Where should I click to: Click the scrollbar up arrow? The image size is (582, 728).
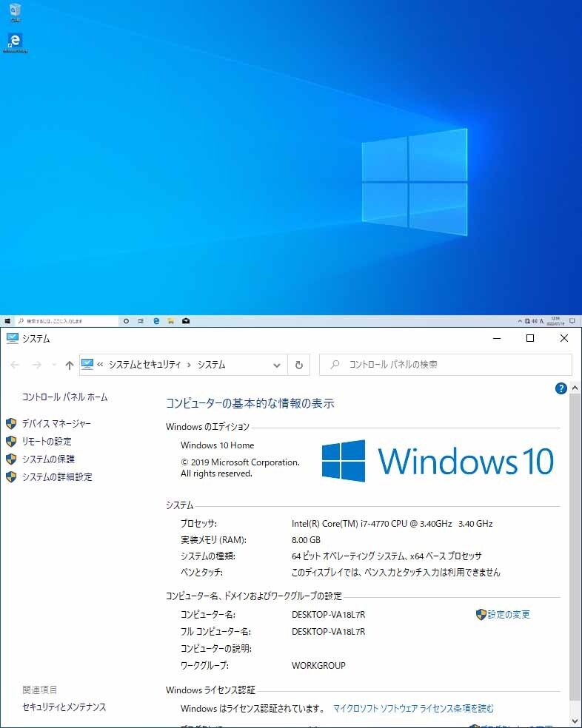click(575, 388)
